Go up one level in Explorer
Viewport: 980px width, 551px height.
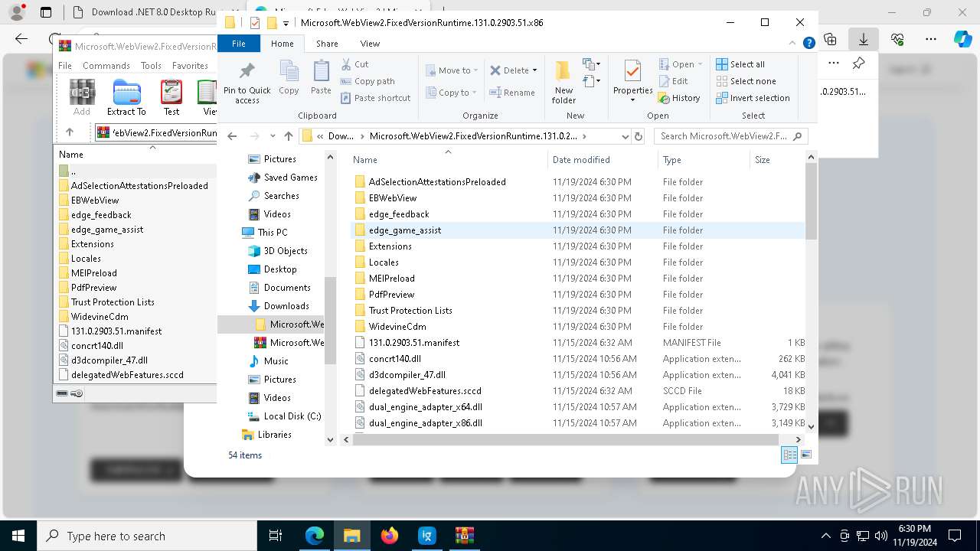pos(288,136)
